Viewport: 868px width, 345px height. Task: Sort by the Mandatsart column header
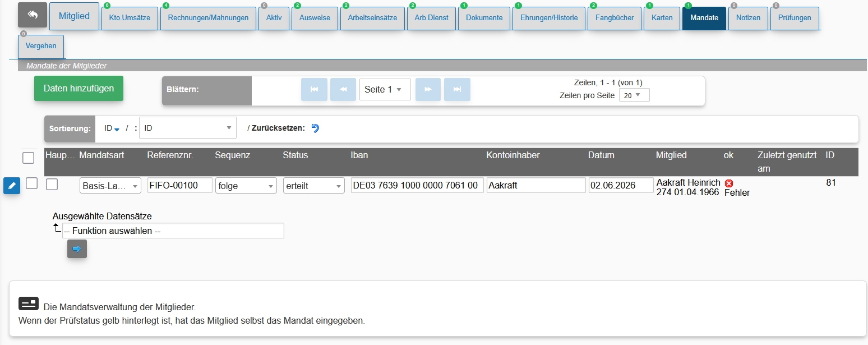pyautogui.click(x=101, y=155)
